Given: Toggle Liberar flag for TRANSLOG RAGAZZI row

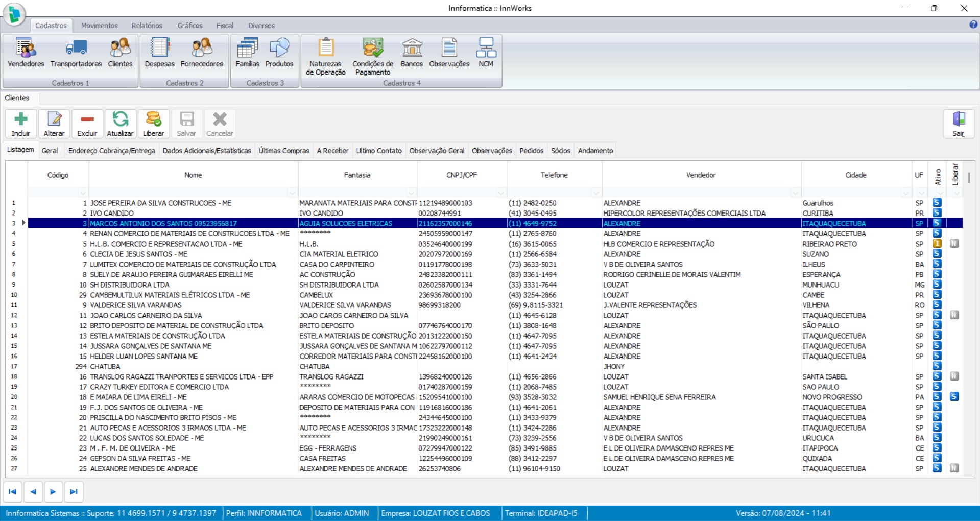Looking at the screenshot, I should click(954, 376).
